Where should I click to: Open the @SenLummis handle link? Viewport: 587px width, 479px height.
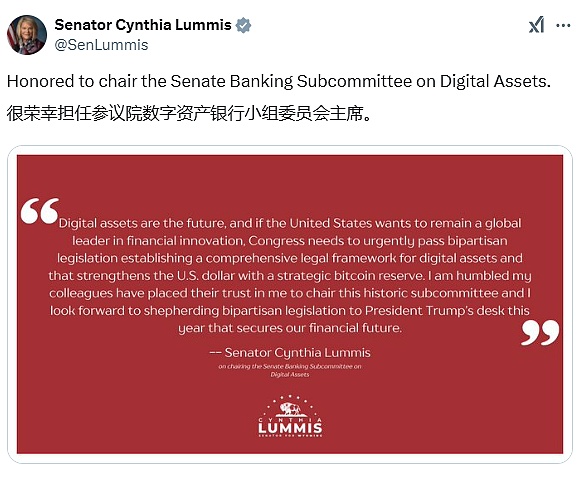(101, 45)
